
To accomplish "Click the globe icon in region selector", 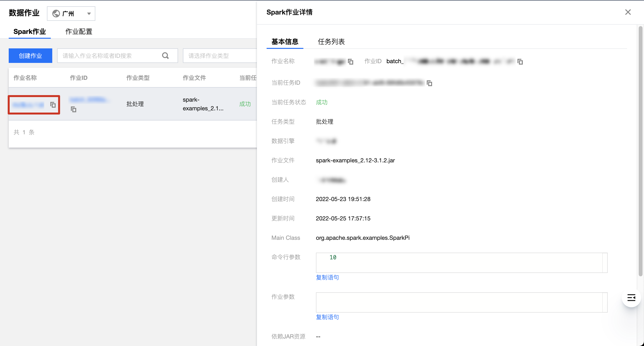I will click(x=56, y=14).
